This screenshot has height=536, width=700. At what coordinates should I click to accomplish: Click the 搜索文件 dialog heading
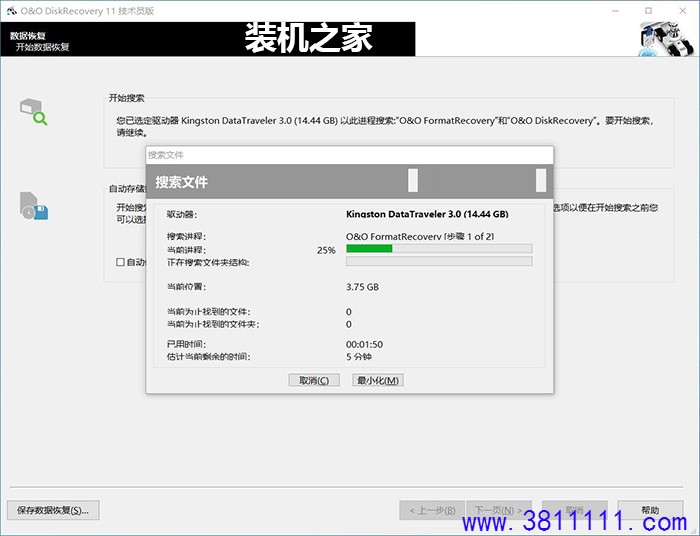(181, 182)
